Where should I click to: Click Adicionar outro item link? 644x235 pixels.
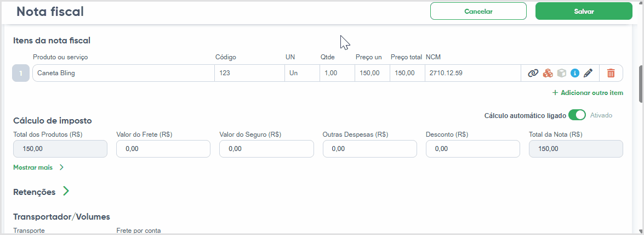click(588, 93)
